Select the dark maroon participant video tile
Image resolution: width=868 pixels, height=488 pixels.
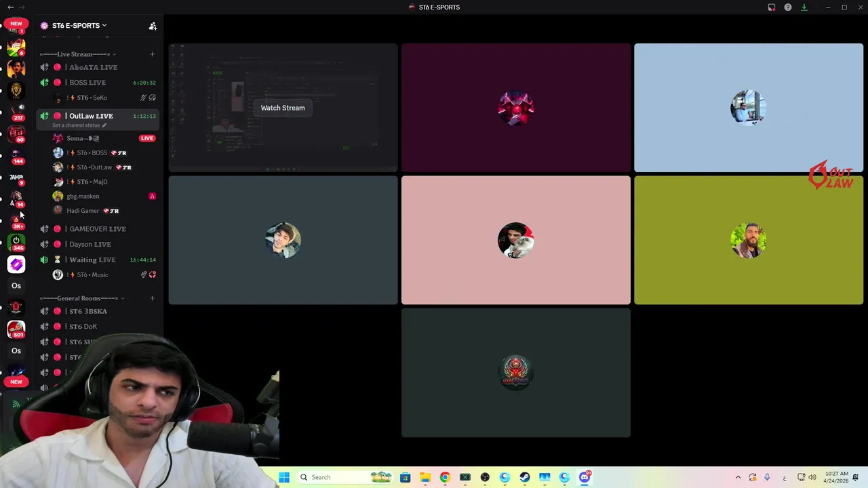pyautogui.click(x=516, y=108)
